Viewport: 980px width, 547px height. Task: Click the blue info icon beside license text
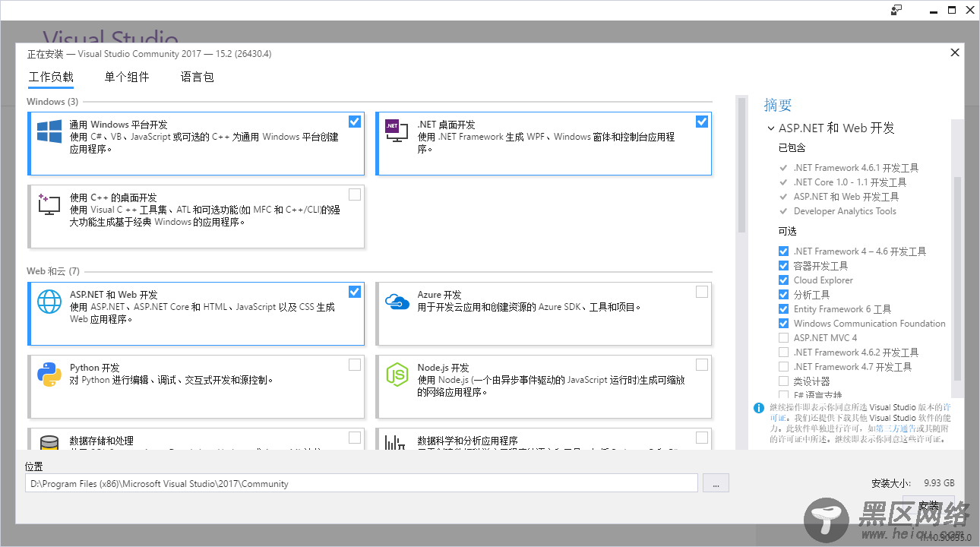pos(758,408)
